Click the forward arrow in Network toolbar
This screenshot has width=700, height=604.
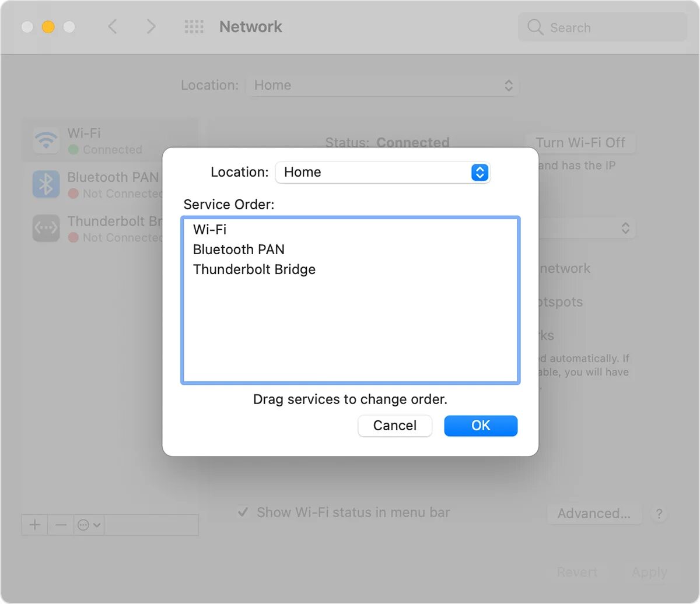(x=151, y=27)
